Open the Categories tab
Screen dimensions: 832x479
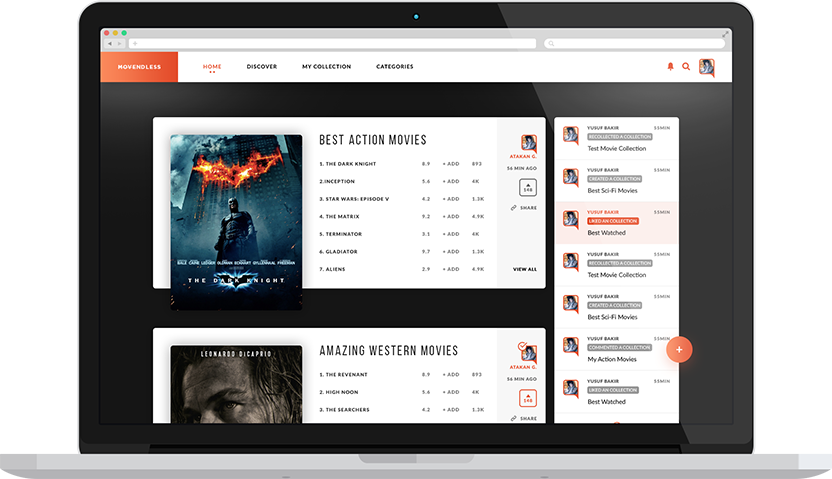(x=395, y=66)
